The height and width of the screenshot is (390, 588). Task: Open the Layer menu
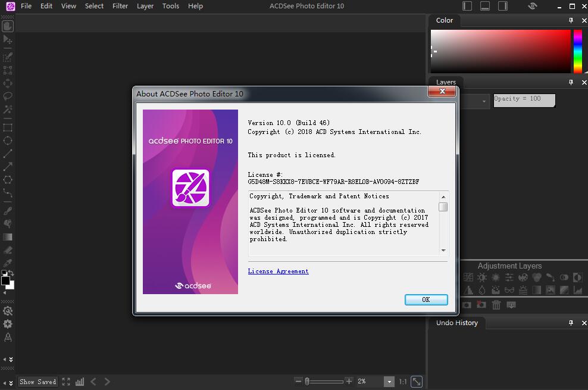point(145,6)
